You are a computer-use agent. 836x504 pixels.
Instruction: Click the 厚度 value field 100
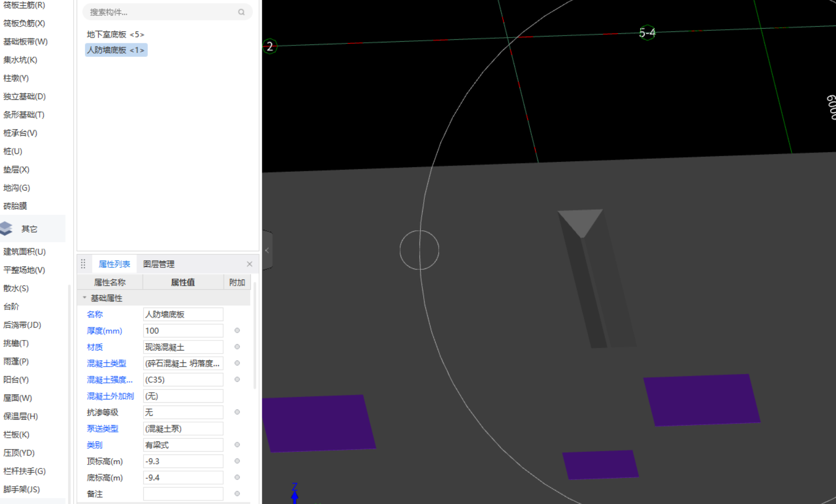tap(183, 331)
